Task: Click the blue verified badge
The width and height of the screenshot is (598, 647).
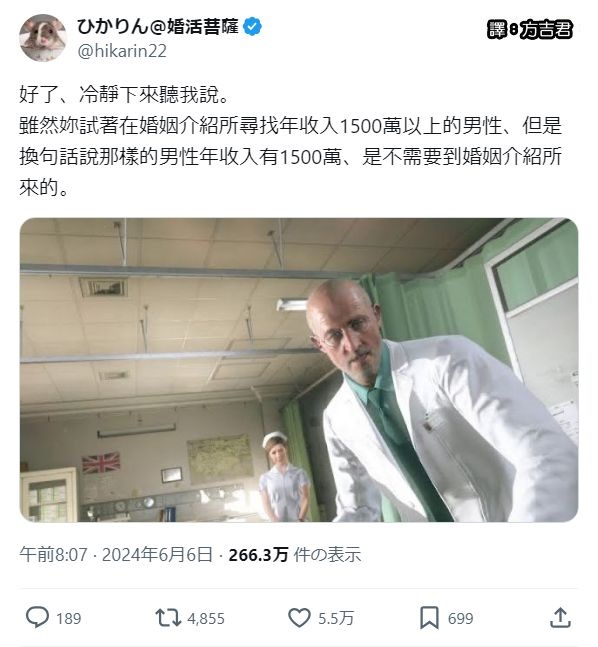Action: click(x=252, y=27)
